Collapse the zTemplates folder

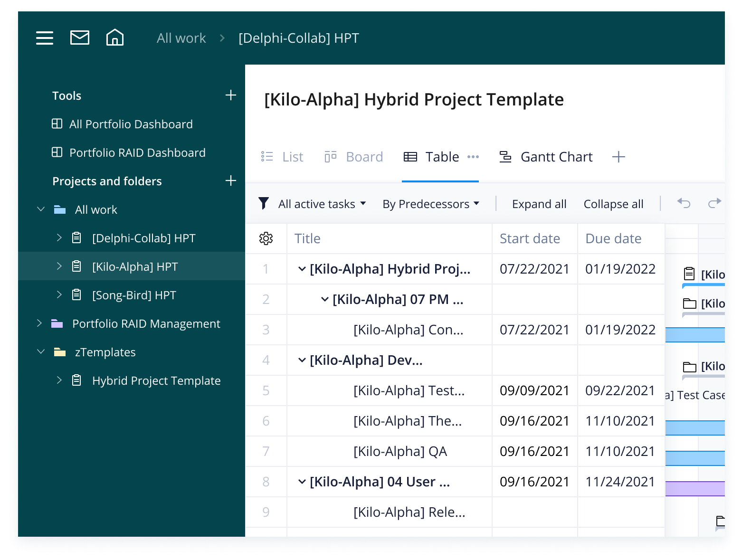(x=41, y=352)
